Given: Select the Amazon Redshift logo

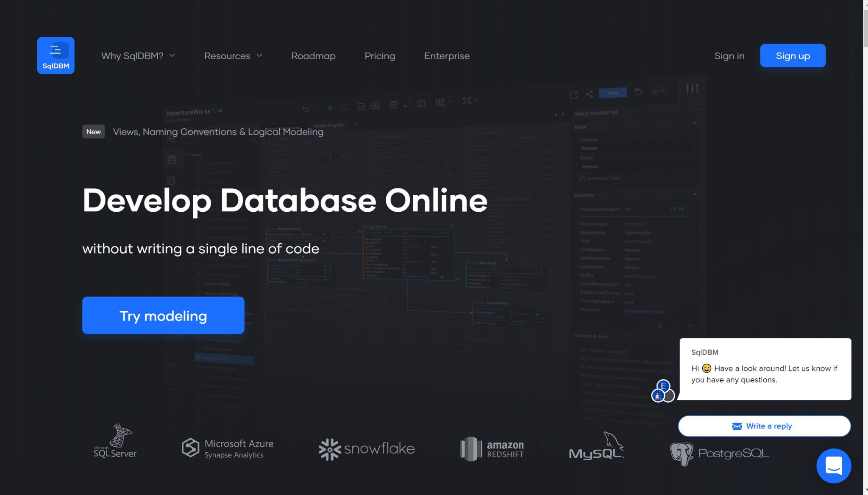Looking at the screenshot, I should pos(492,449).
